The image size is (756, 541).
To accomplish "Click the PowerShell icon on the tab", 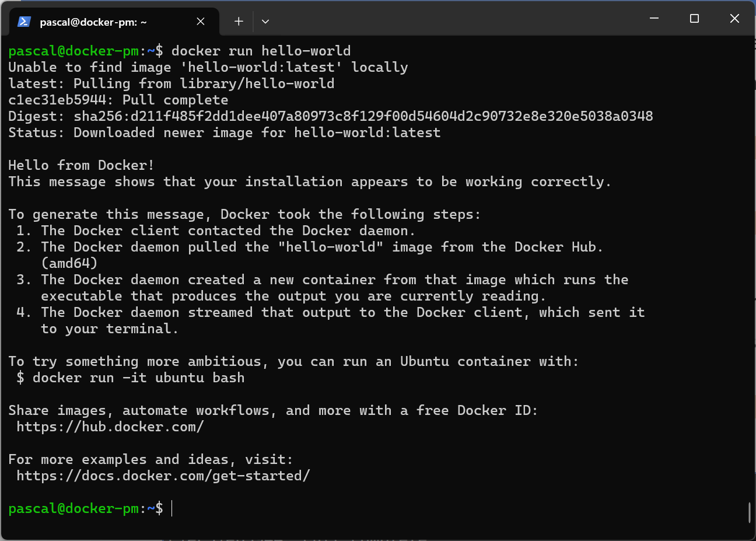I will pyautogui.click(x=24, y=22).
